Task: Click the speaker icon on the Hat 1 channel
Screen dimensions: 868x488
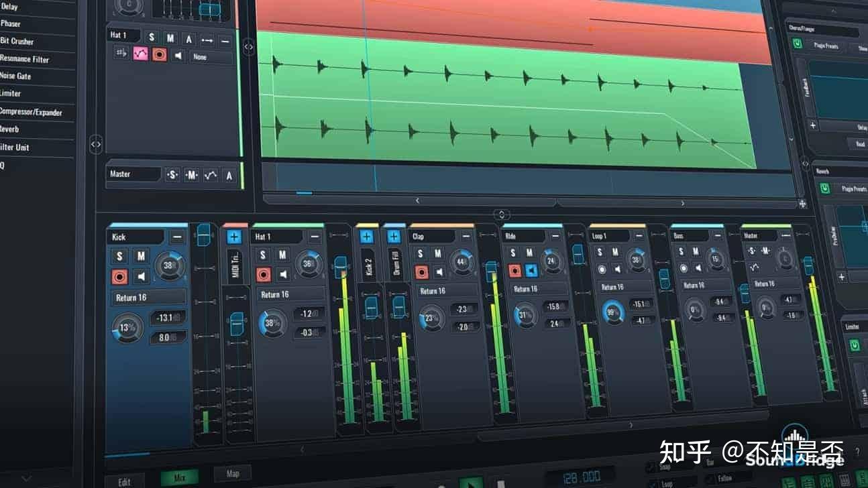Action: tap(282, 273)
